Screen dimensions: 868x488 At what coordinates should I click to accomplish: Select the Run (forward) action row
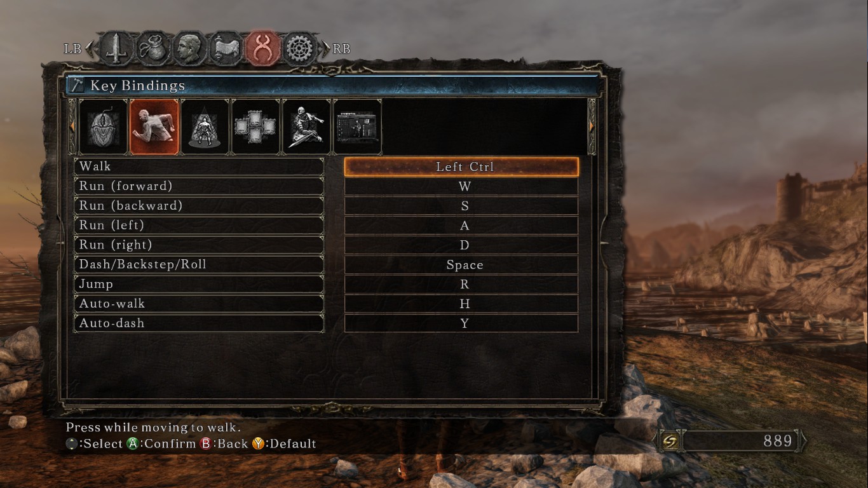tap(199, 186)
